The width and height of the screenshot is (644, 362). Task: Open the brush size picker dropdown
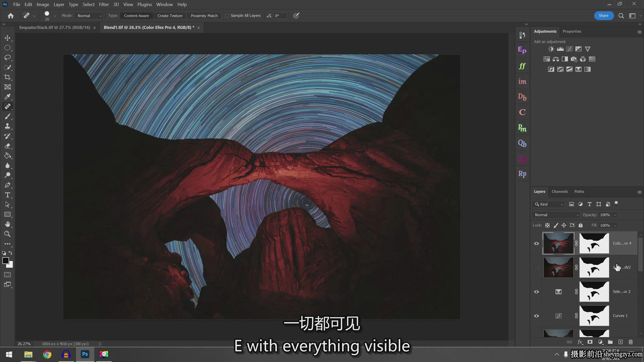pyautogui.click(x=55, y=16)
